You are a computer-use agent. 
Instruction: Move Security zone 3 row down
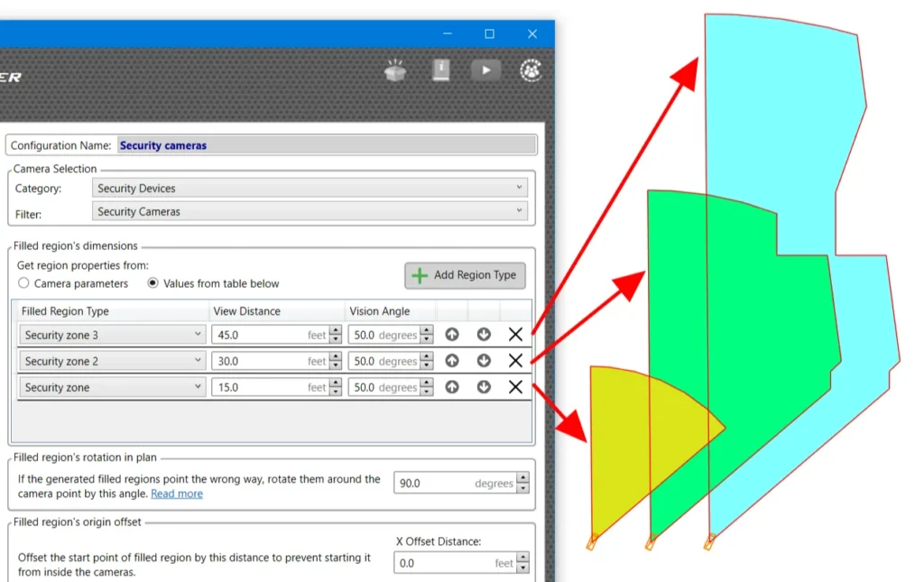[484, 335]
